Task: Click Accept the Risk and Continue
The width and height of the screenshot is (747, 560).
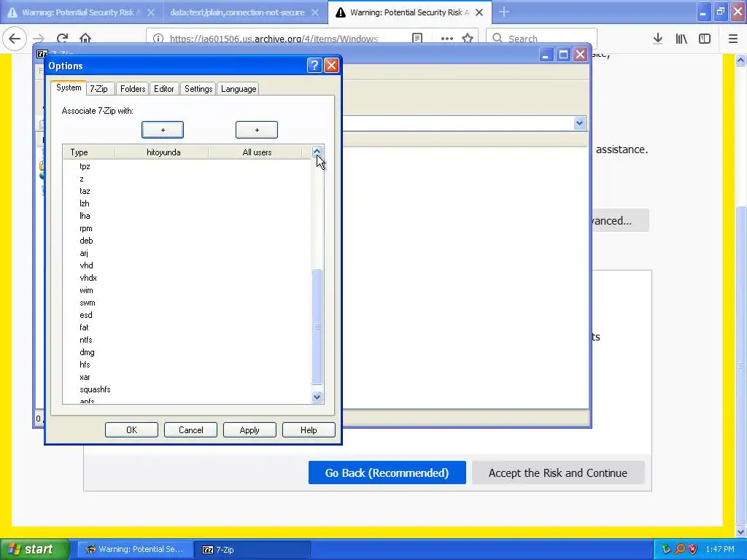Action: point(558,472)
